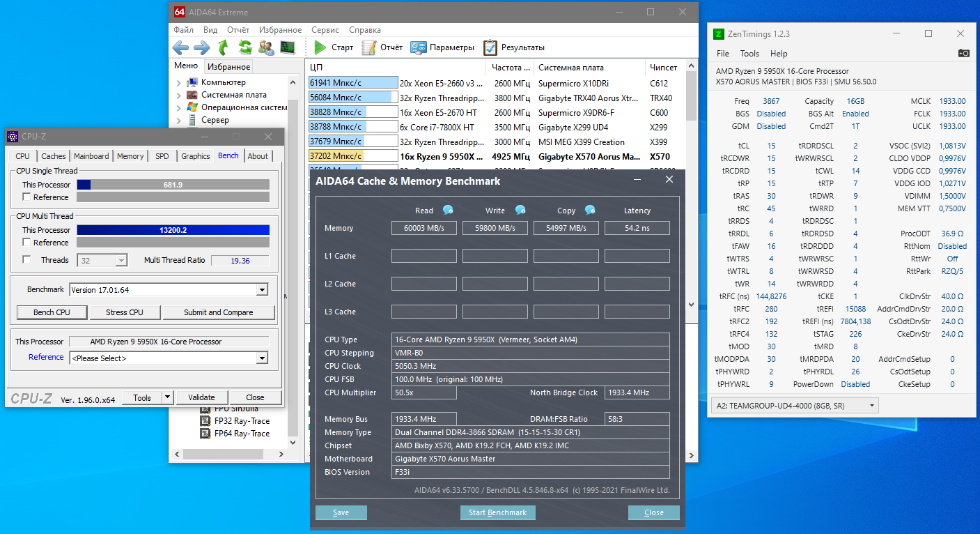The image size is (980, 534).
Task: Go forward with AIDA64's right arrow icon
Action: [201, 47]
